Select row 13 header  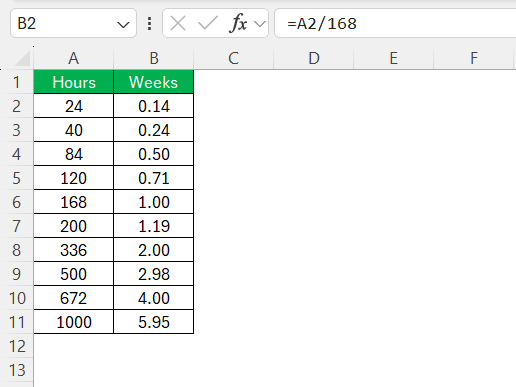[x=17, y=370]
